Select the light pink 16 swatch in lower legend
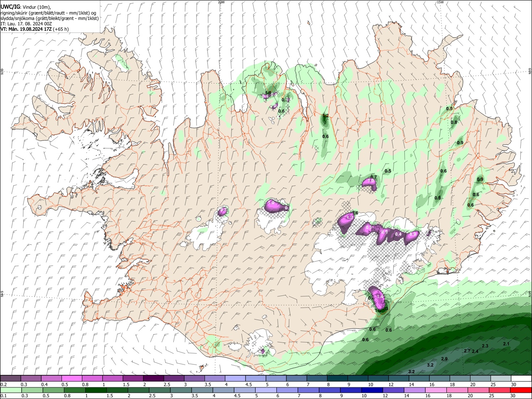 click(436, 390)
